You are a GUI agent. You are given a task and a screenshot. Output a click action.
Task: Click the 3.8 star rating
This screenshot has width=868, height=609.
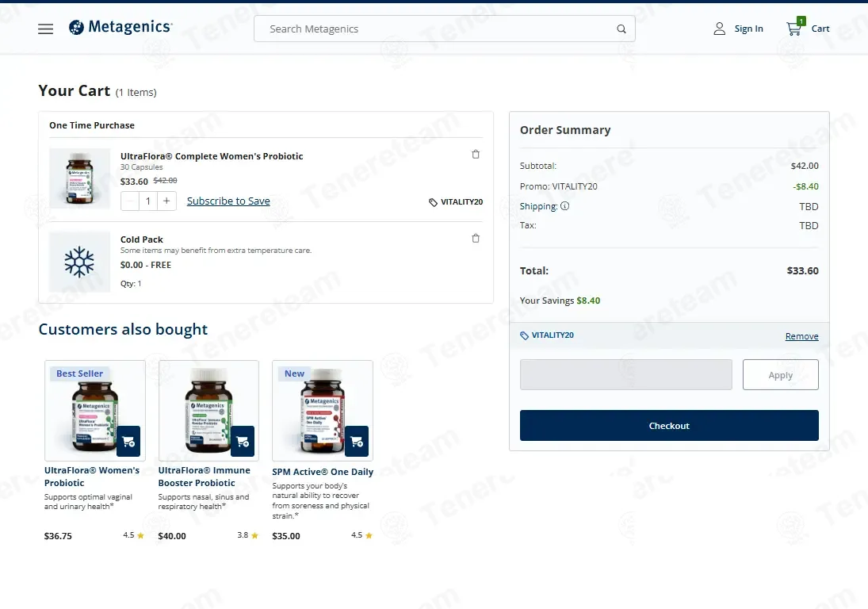247,535
